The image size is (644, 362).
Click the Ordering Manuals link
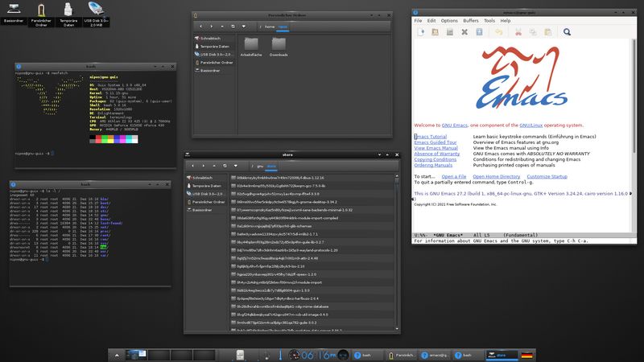(433, 165)
